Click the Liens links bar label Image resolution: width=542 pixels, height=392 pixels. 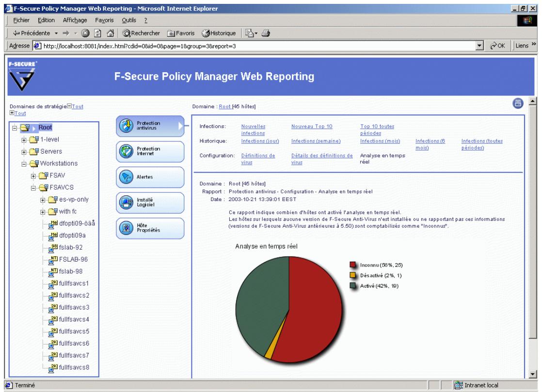point(522,46)
